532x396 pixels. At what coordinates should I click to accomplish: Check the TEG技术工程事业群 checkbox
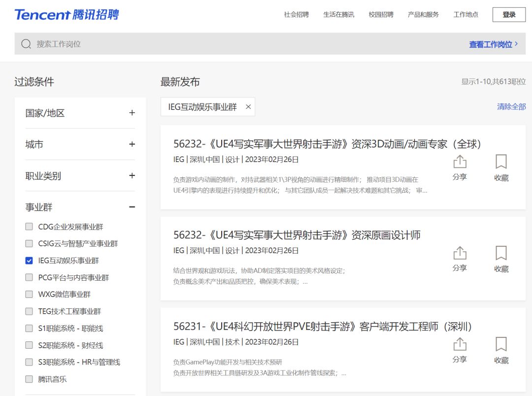click(x=29, y=311)
